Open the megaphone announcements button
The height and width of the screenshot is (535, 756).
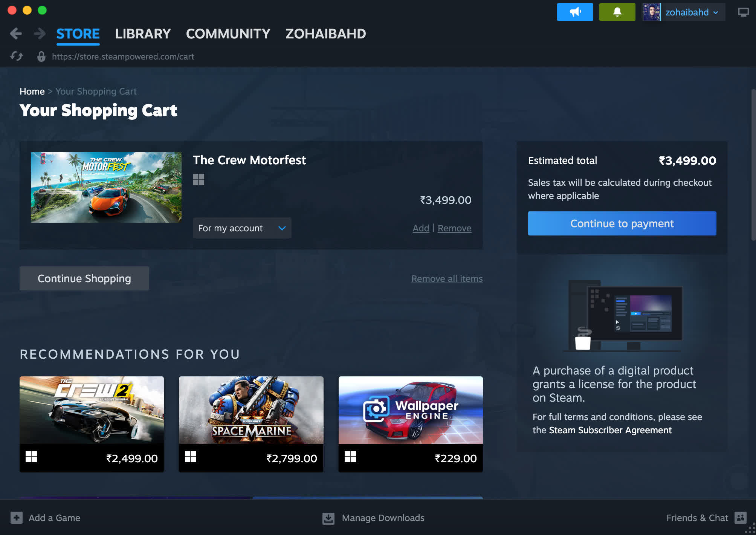click(x=575, y=12)
